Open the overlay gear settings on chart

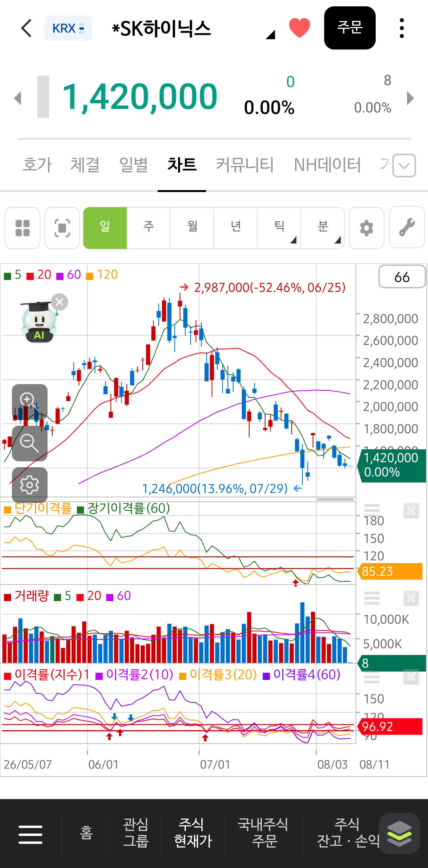tap(30, 485)
